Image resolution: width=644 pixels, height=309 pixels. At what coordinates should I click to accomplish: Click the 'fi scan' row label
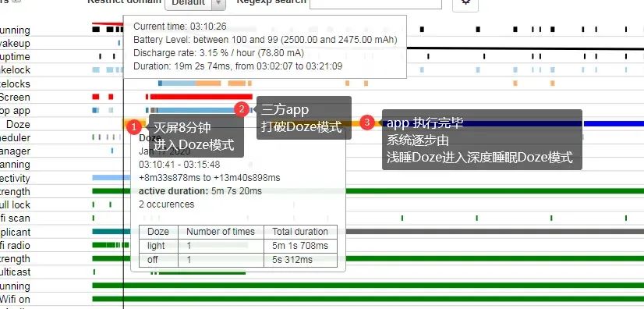pyautogui.click(x=15, y=218)
